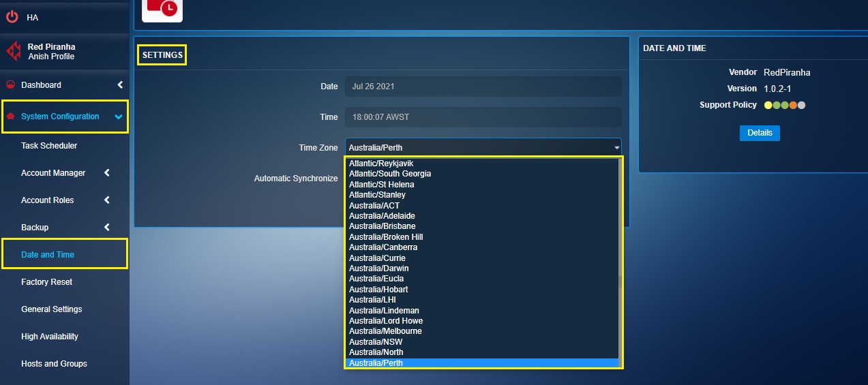Click the Date and Time module clock icon

162,7
